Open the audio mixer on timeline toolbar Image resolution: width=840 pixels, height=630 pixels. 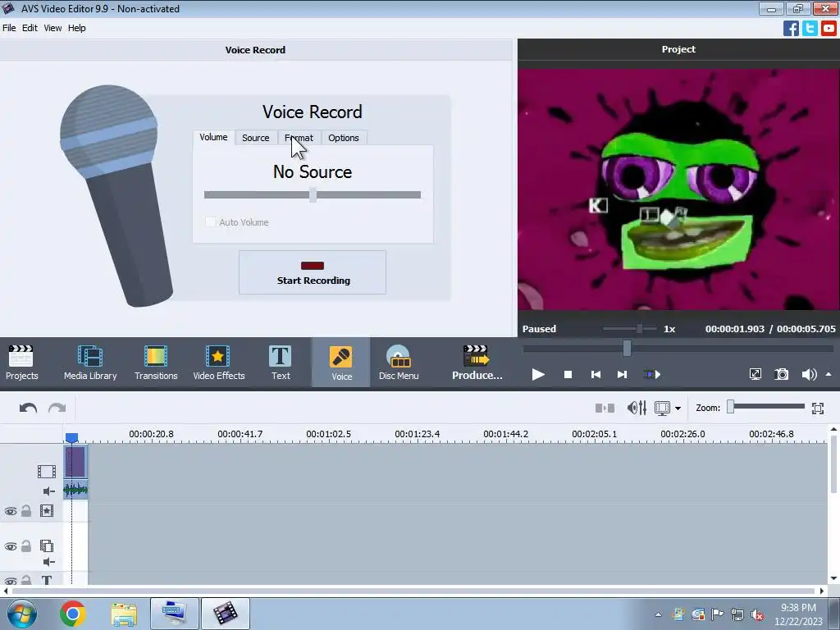637,409
